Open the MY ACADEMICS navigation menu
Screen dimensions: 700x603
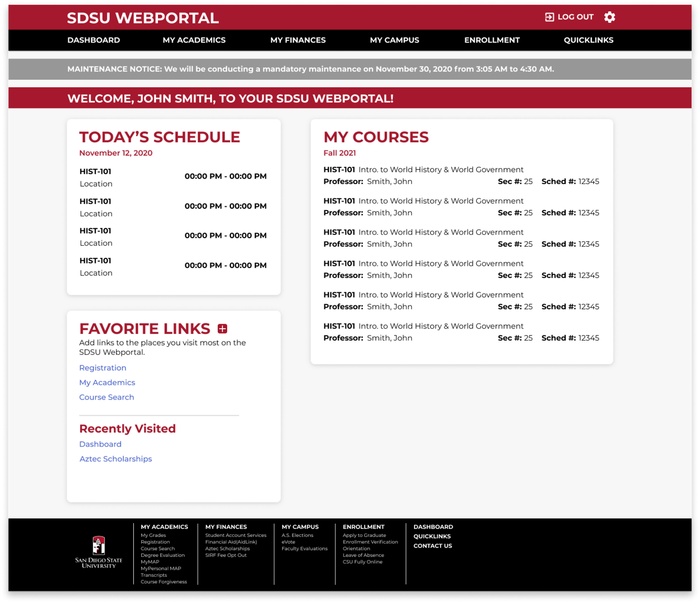coord(194,40)
